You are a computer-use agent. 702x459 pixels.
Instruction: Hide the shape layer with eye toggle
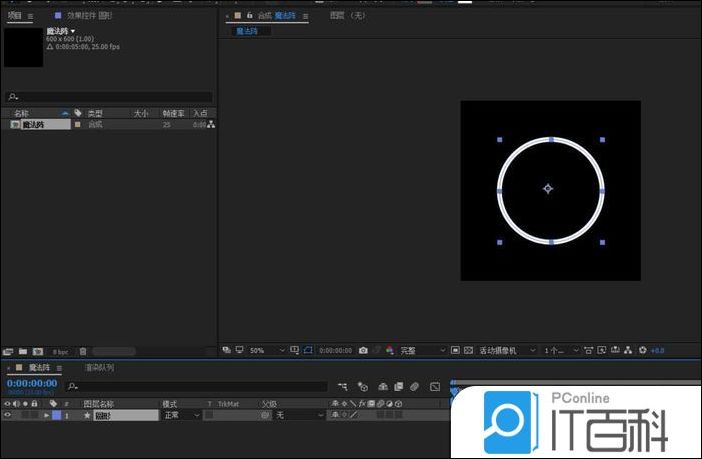pyautogui.click(x=8, y=415)
